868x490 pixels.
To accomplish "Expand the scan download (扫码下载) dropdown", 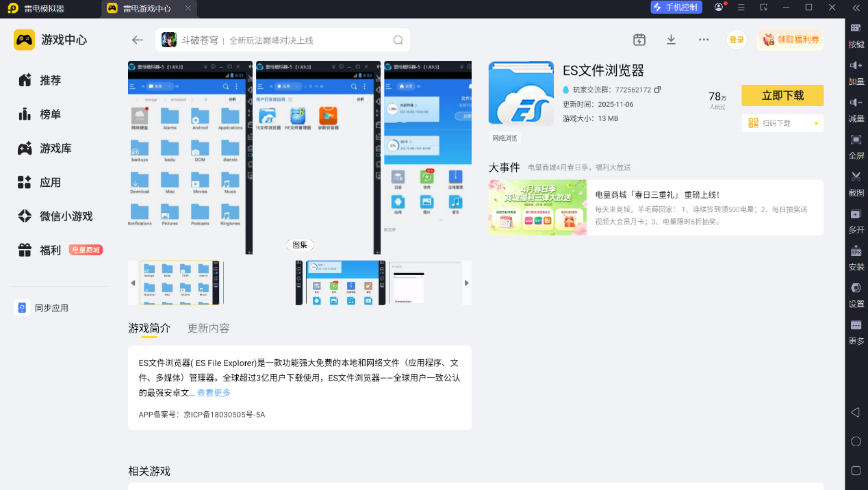I will (x=816, y=124).
